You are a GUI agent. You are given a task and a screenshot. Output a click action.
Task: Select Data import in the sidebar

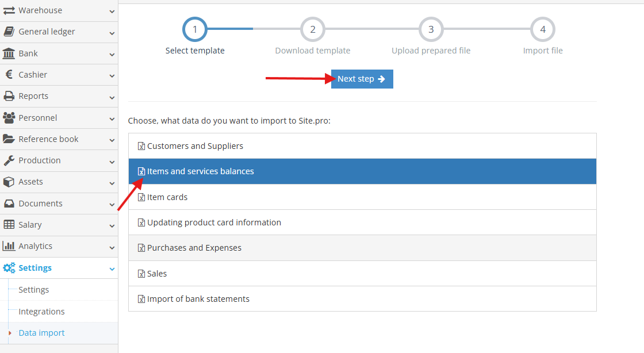pyautogui.click(x=41, y=332)
